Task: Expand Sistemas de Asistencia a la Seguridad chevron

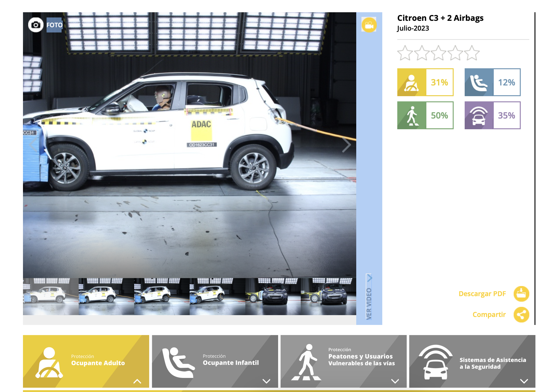Action: (x=524, y=381)
